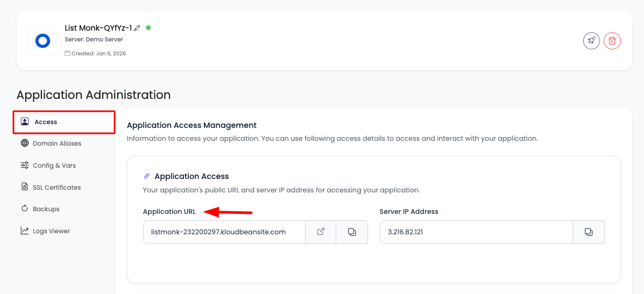Click the Application Access Management heading
The width and height of the screenshot is (644, 294).
pos(192,125)
